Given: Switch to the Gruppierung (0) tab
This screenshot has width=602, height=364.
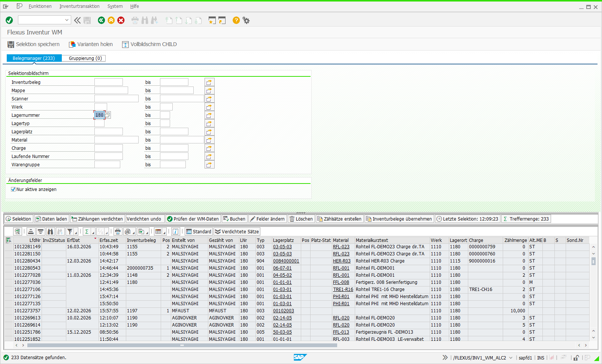Looking at the screenshot, I should 85,58.
